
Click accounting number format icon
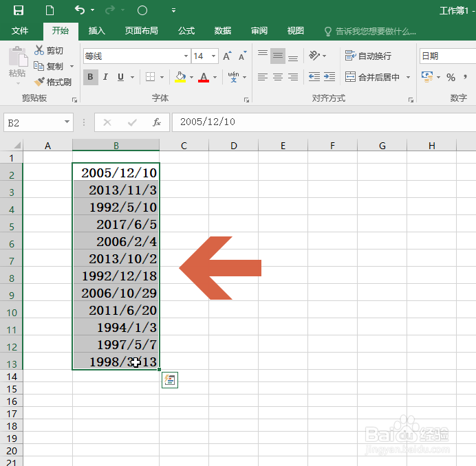tap(427, 77)
